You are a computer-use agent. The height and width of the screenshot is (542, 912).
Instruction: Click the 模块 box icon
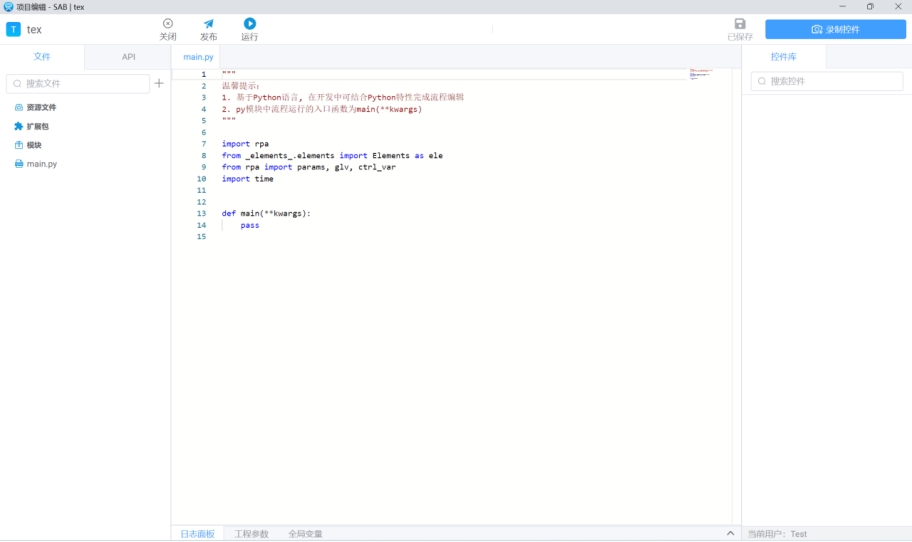click(19, 145)
